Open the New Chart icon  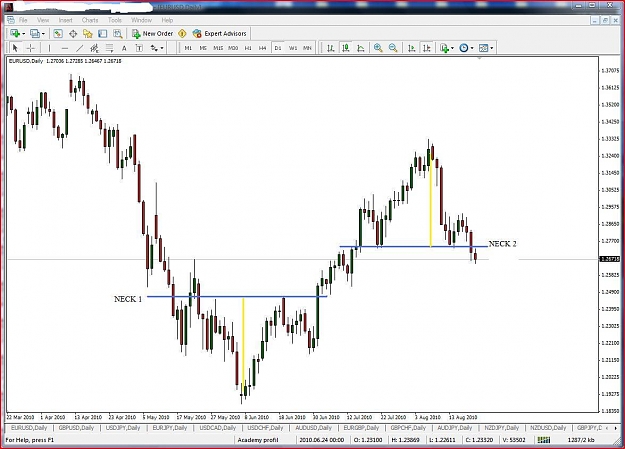click(x=15, y=33)
